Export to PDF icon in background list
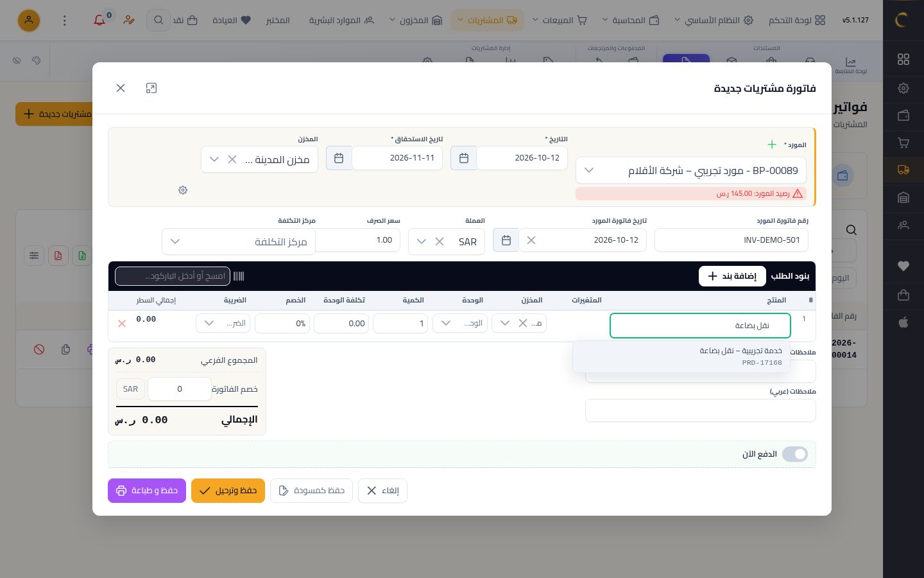Screen dimensions: 924x578 pos(58,256)
